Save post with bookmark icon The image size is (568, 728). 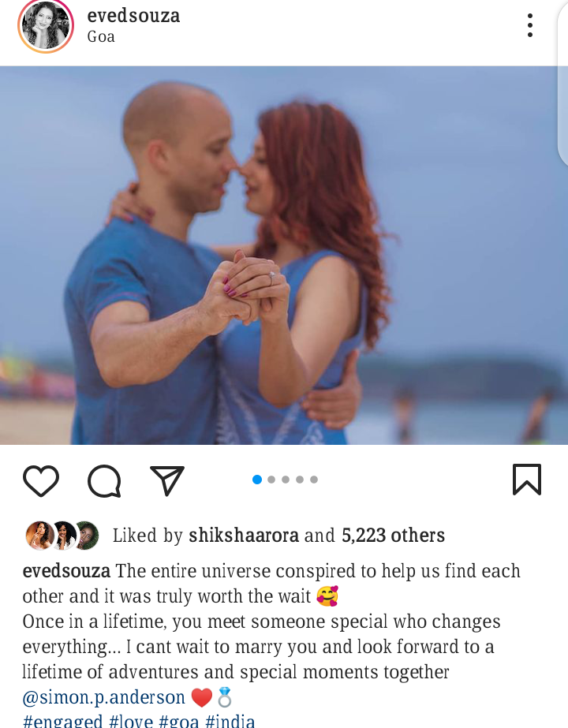tap(527, 480)
